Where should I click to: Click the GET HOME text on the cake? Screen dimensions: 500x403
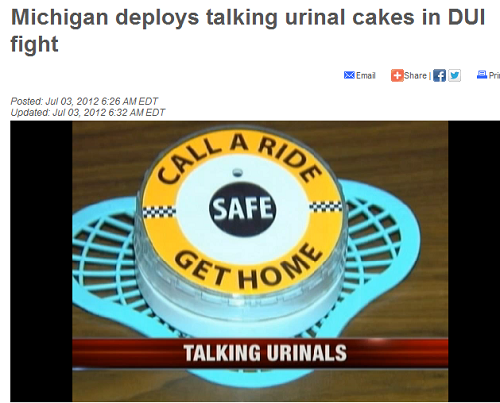click(x=248, y=266)
